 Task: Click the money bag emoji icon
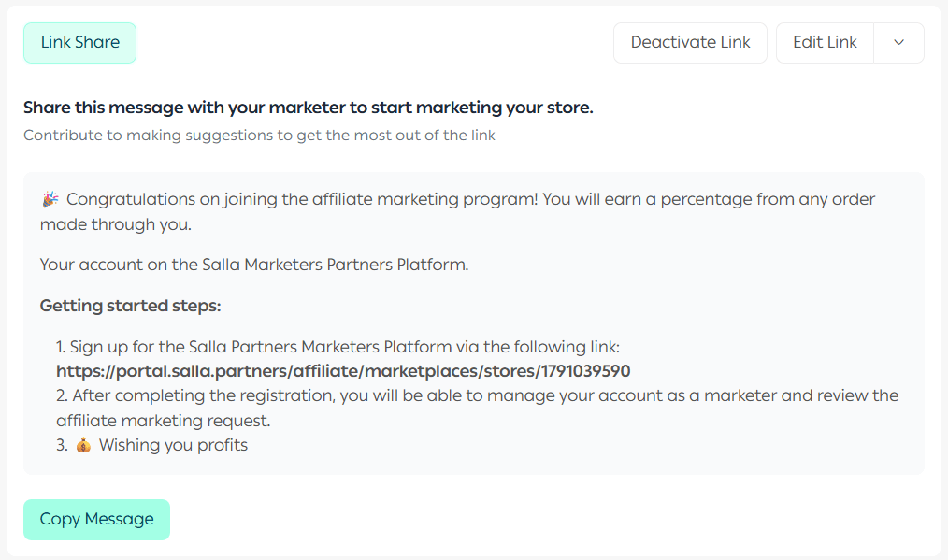pyautogui.click(x=84, y=446)
